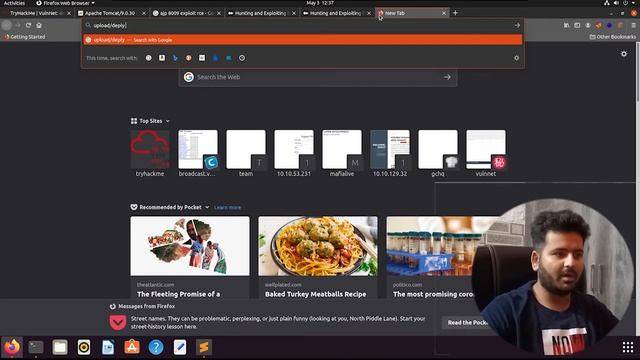The image size is (640, 360).
Task: Open mafialive top site tile
Action: pos(342,153)
